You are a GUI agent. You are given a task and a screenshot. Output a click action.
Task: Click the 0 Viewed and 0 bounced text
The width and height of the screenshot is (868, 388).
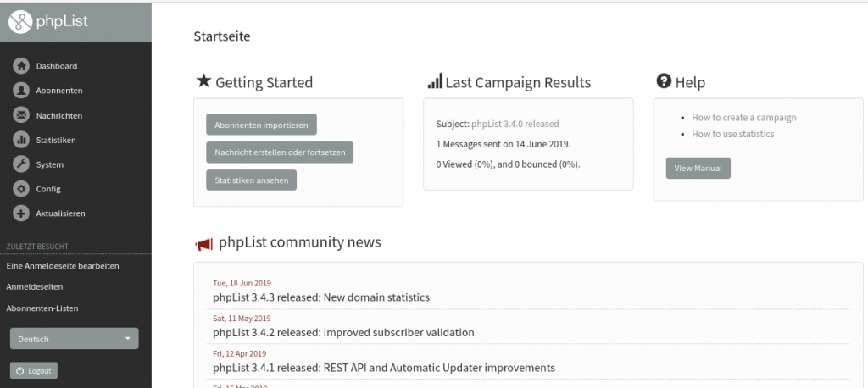tap(509, 164)
